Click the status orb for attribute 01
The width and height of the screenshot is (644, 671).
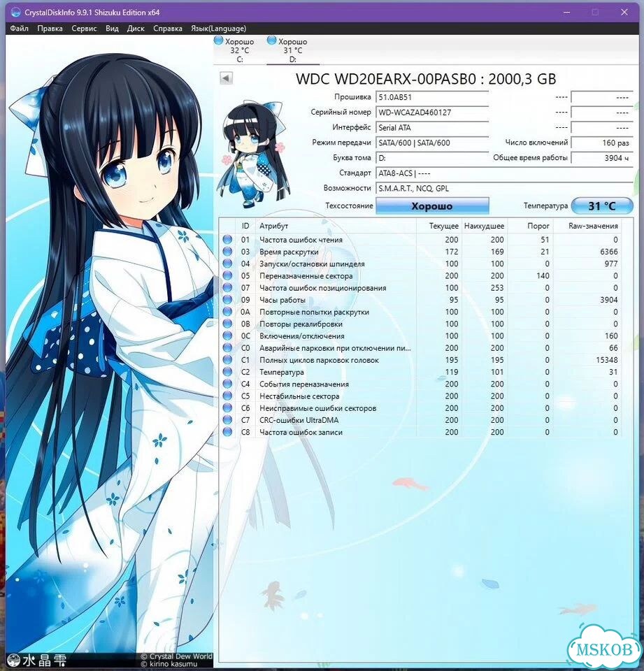[x=227, y=240]
